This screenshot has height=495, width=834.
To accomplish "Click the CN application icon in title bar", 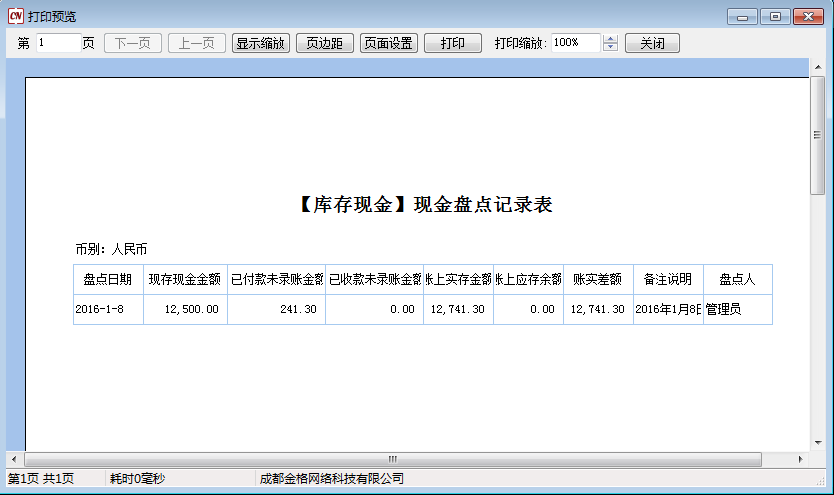I will 15,17.
